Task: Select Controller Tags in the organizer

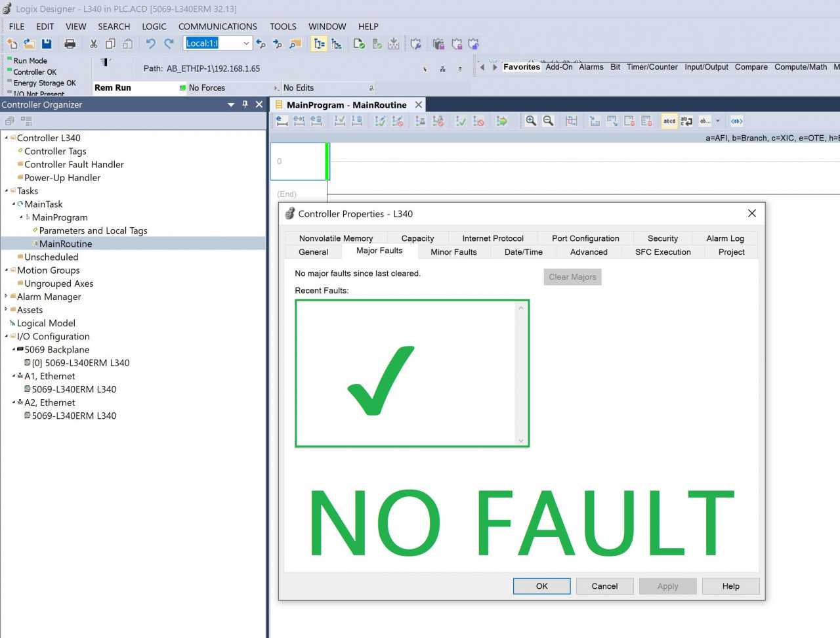Action: [55, 151]
